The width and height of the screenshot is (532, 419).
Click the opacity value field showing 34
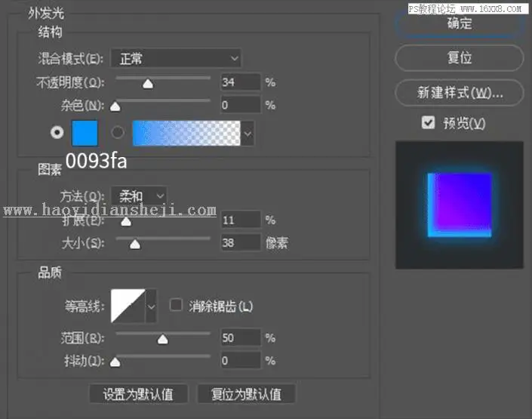coord(240,82)
